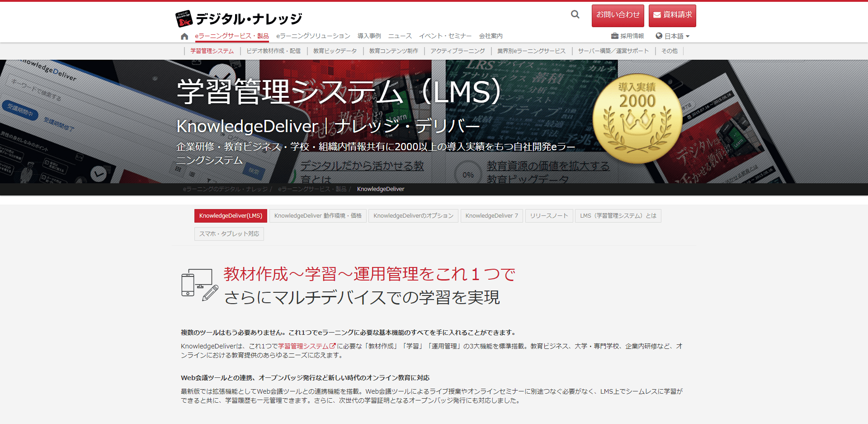Open eラーニングソリューション menu
The width and height of the screenshot is (868, 424).
click(x=313, y=36)
